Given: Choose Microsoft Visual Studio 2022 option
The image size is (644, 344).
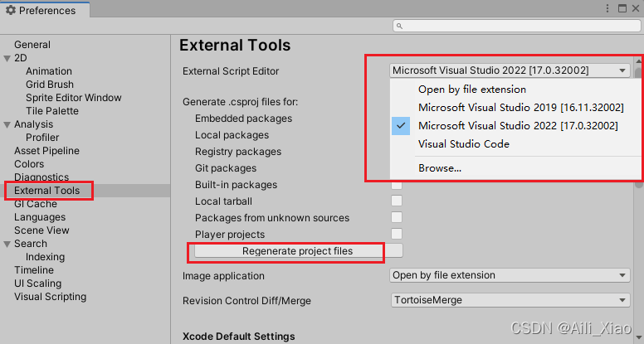Looking at the screenshot, I should click(x=518, y=126).
